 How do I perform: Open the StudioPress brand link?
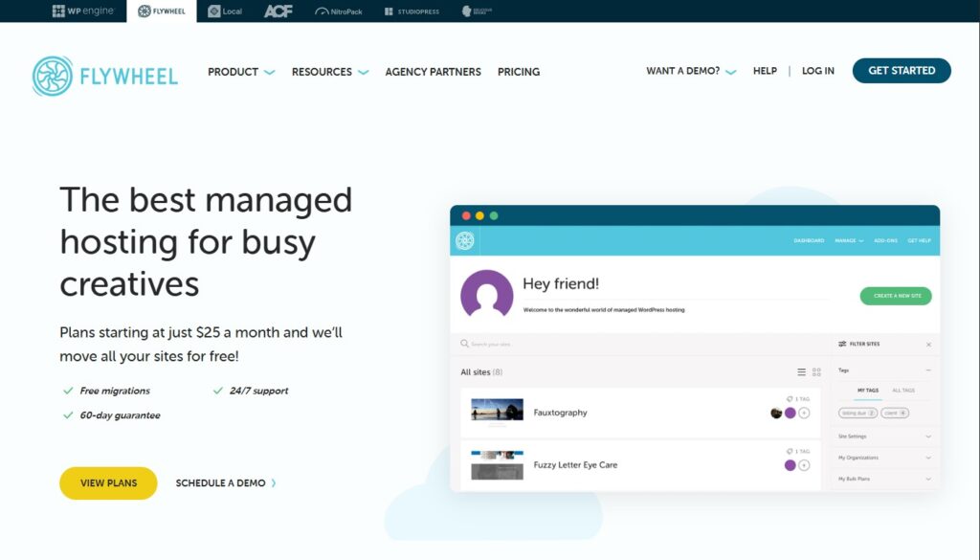(412, 11)
